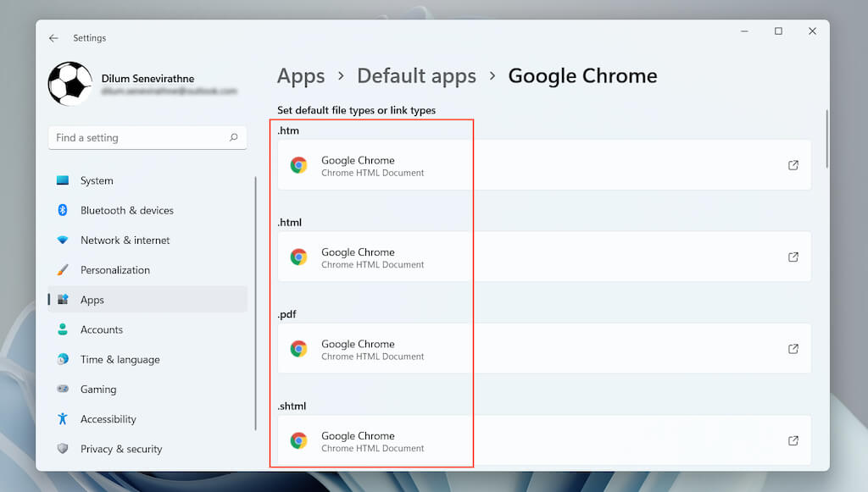Click the soccer ball profile picture
Image resolution: width=868 pixels, height=492 pixels.
(x=70, y=84)
